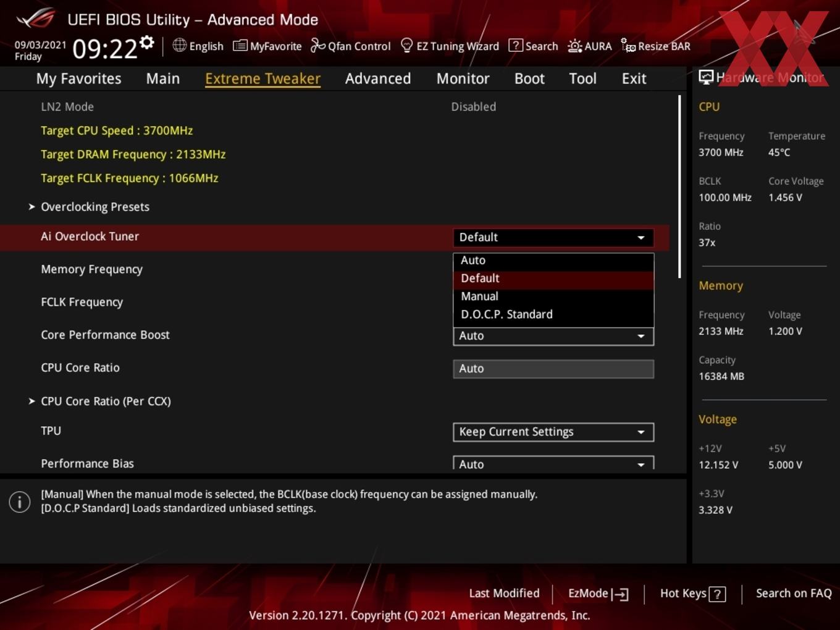840x630 pixels.
Task: Click the Resize BAR icon
Action: (x=628, y=45)
